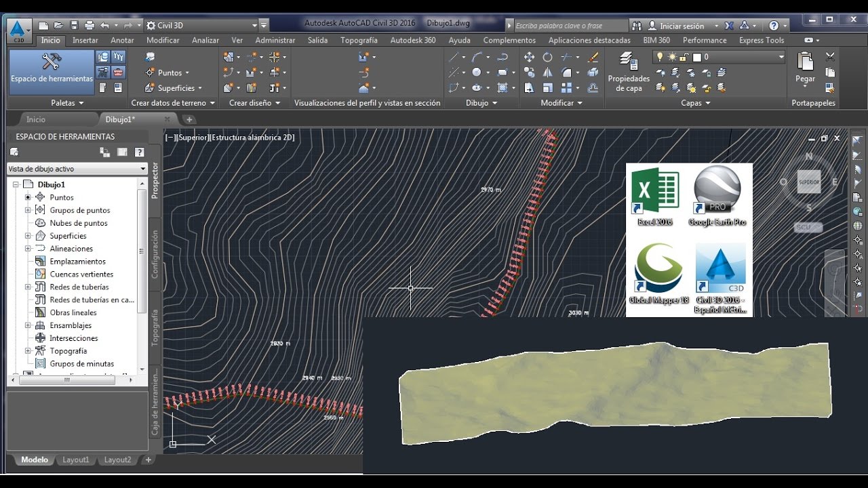Click the Superficies create surface icon

coord(150,88)
